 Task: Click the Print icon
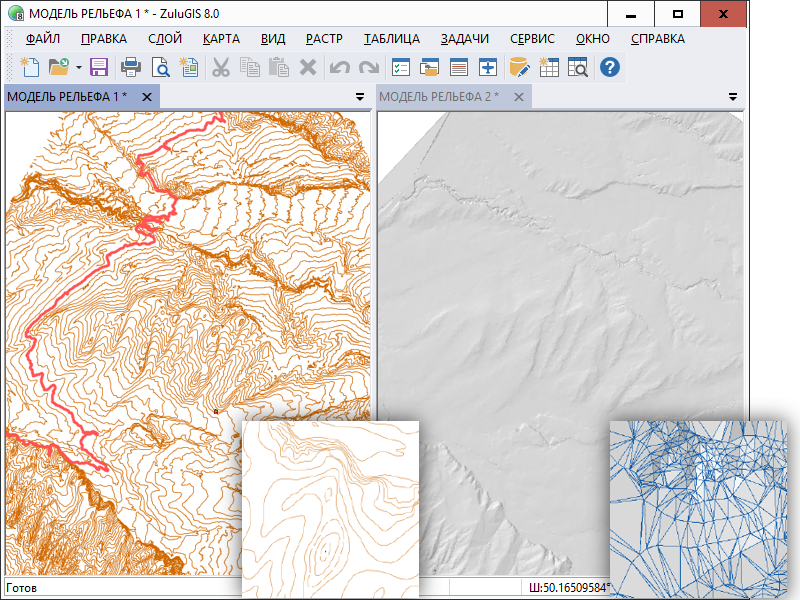pos(130,67)
